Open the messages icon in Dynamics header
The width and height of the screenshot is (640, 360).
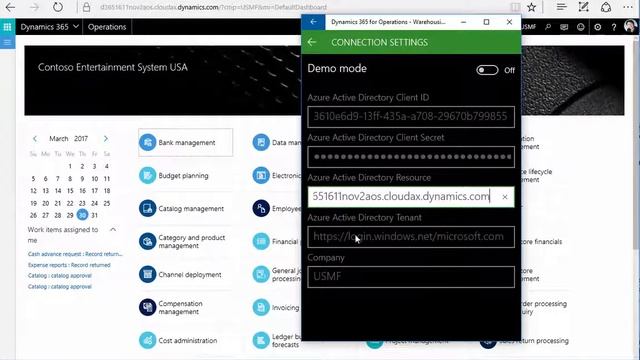coord(564,27)
